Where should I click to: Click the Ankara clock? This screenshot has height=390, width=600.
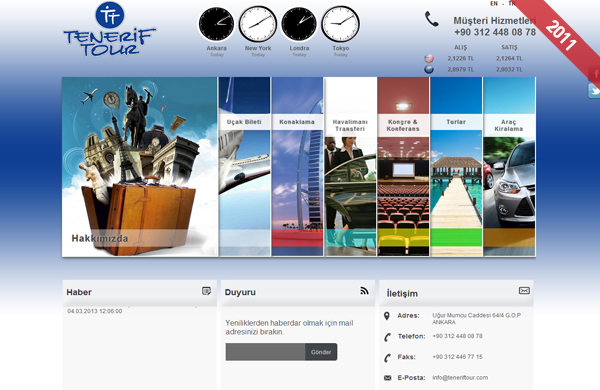click(216, 24)
